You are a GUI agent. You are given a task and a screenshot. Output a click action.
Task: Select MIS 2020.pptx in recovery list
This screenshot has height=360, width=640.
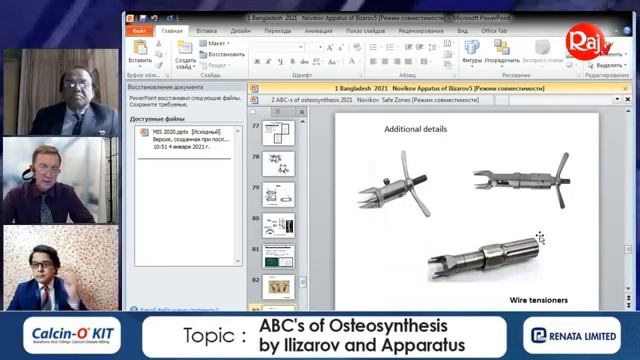click(186, 139)
